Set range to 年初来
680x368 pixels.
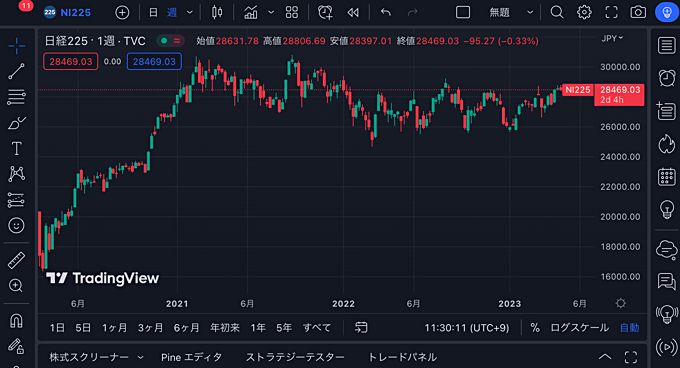[225, 328]
